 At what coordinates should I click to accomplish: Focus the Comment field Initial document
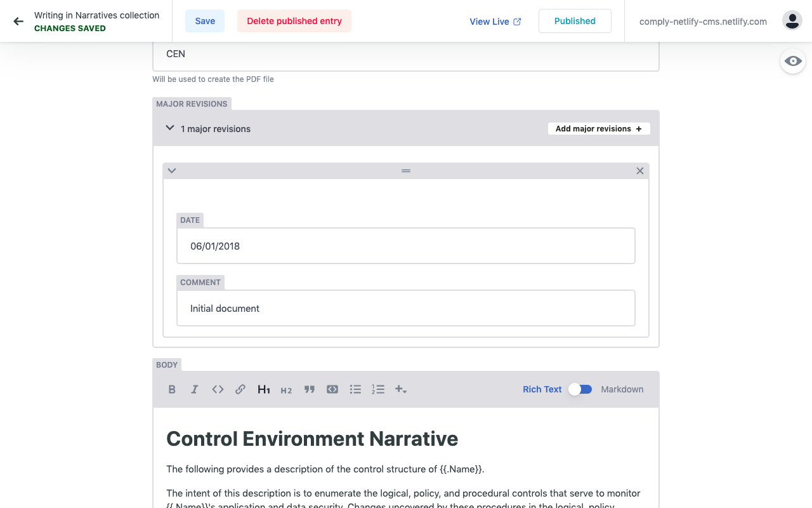click(406, 308)
